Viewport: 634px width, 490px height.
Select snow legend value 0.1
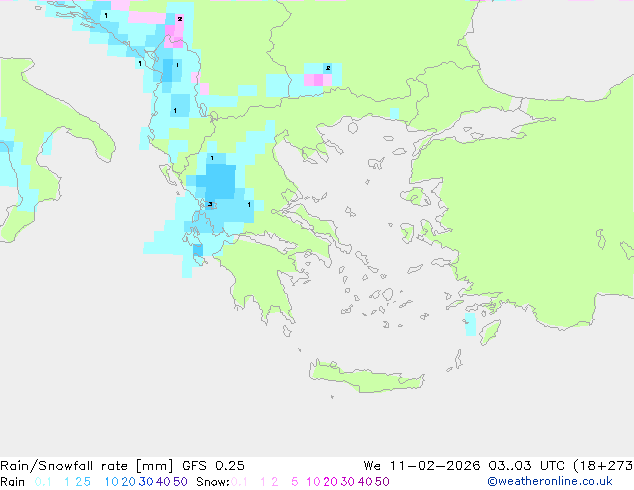pos(239,482)
